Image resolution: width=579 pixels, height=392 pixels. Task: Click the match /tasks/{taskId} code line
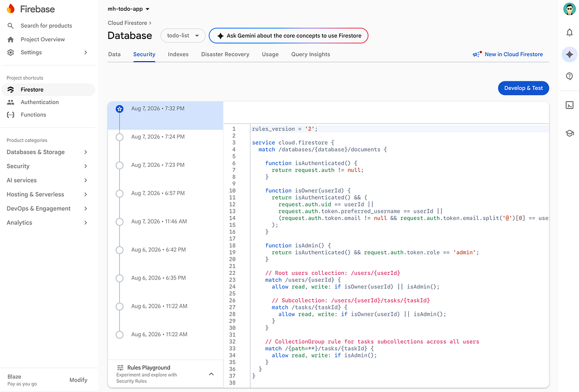[x=309, y=307]
